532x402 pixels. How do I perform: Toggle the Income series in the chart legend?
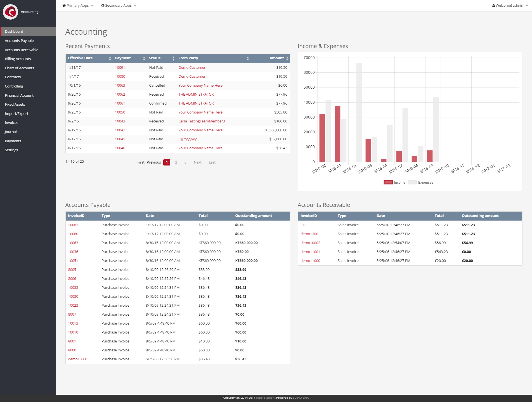coord(394,182)
